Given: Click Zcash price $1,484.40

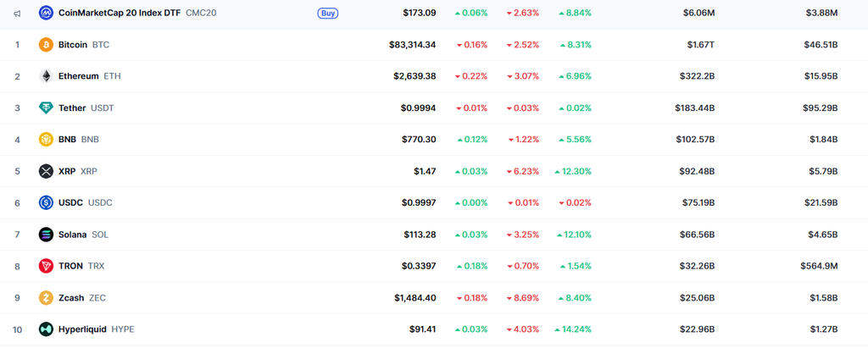Looking at the screenshot, I should pyautogui.click(x=415, y=298).
